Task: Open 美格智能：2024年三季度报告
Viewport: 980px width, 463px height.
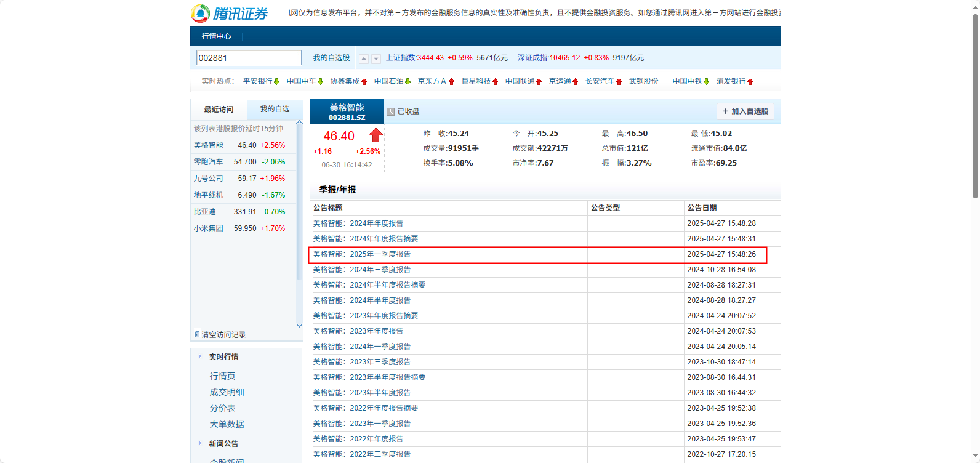Action: pos(362,270)
